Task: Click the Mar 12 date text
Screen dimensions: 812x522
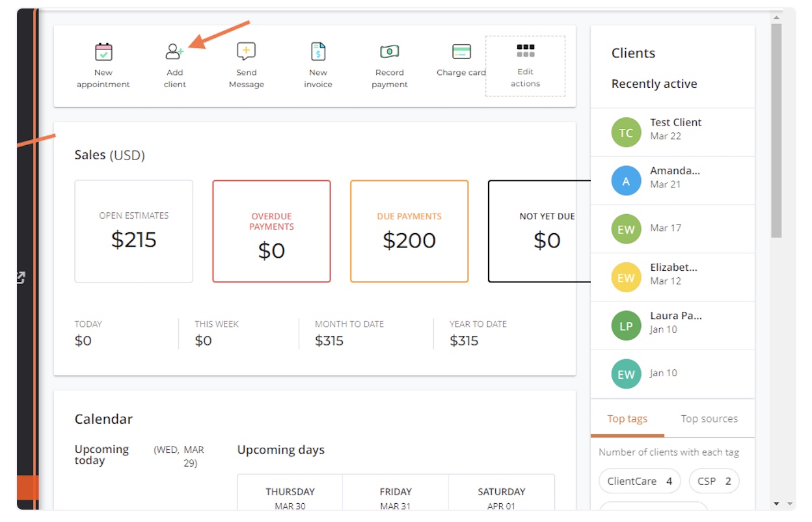Action: 666,281
